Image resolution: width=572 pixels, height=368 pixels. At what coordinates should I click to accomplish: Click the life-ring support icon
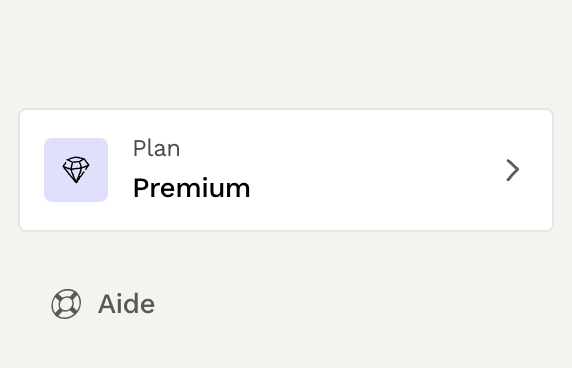coord(66,304)
